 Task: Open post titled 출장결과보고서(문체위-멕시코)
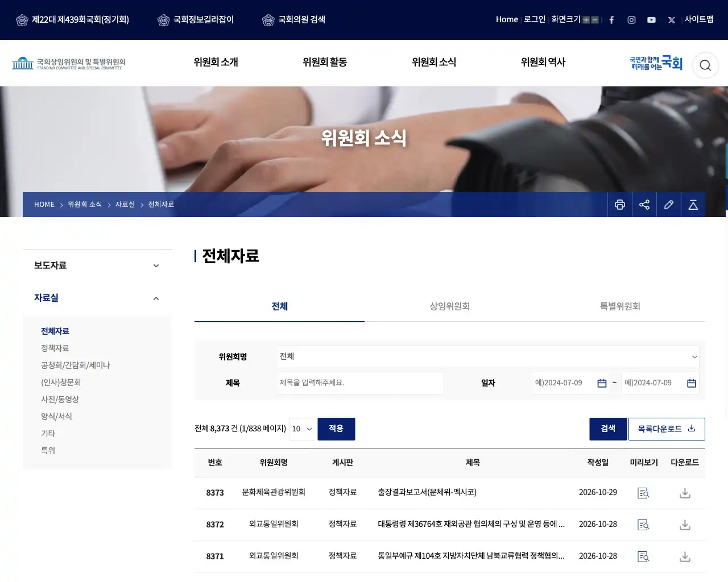point(427,492)
